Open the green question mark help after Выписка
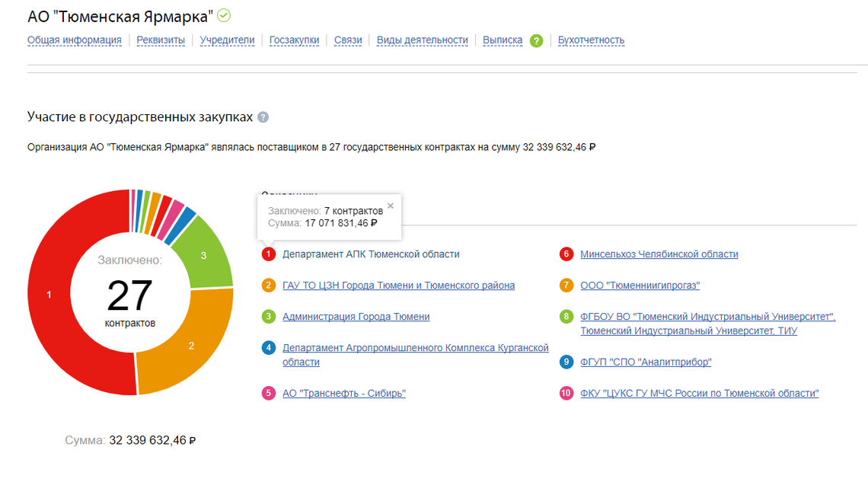The width and height of the screenshot is (868, 479). click(536, 40)
